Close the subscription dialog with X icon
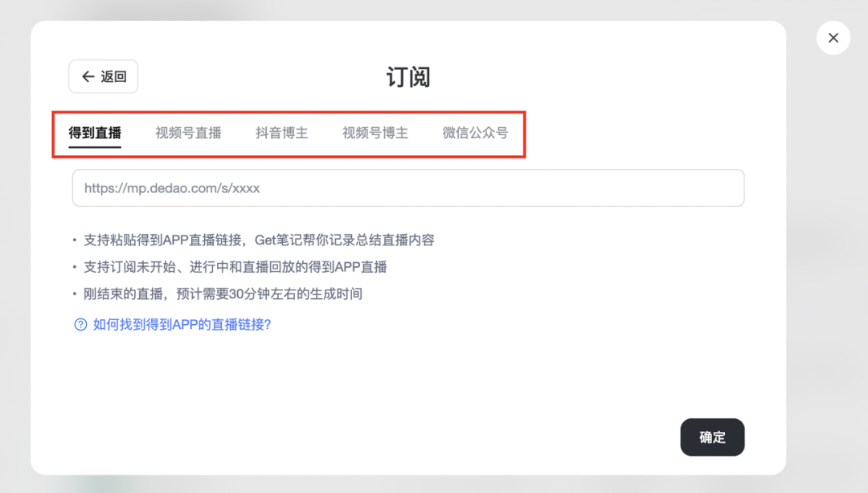Image resolution: width=868 pixels, height=493 pixels. pyautogui.click(x=833, y=38)
